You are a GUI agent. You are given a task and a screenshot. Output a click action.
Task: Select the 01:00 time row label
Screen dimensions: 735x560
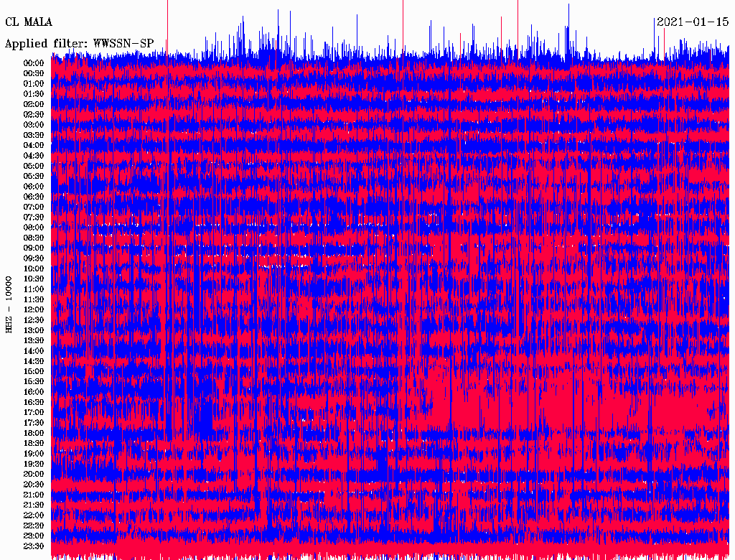pyautogui.click(x=34, y=83)
